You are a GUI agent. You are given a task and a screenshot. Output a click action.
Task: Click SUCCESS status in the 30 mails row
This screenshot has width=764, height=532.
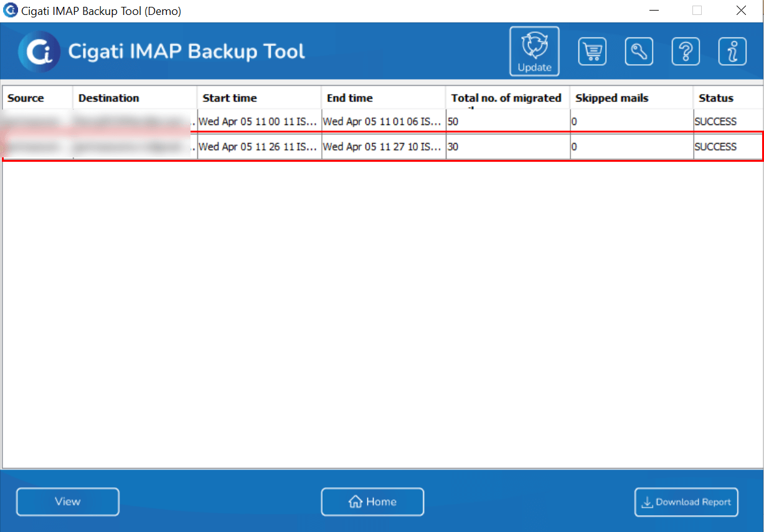728,147
